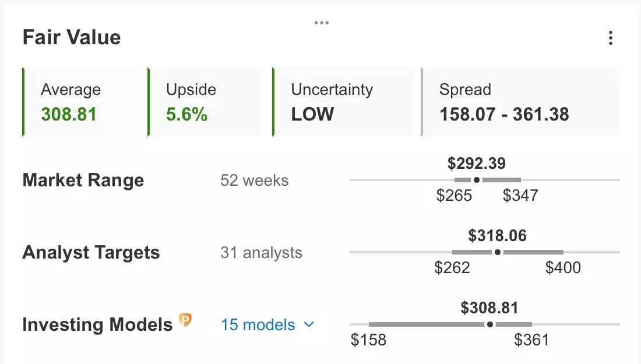Select the Uncertainty LOW card

343,102
